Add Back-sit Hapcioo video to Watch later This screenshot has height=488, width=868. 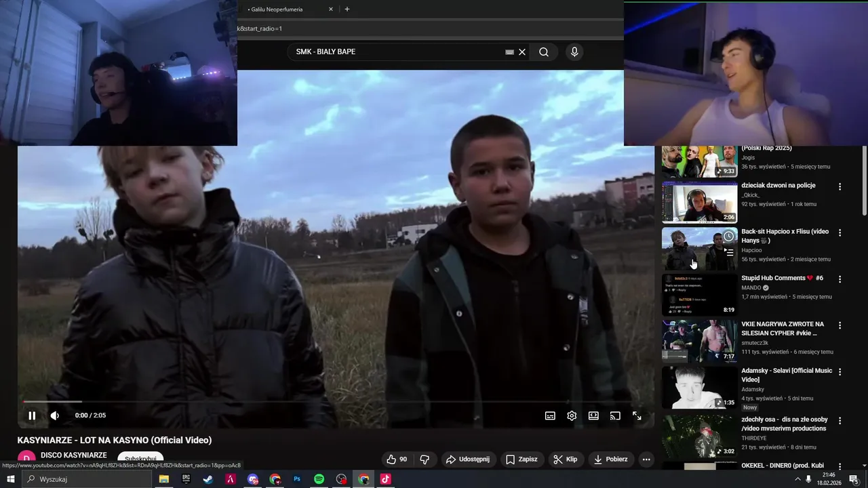point(728,236)
